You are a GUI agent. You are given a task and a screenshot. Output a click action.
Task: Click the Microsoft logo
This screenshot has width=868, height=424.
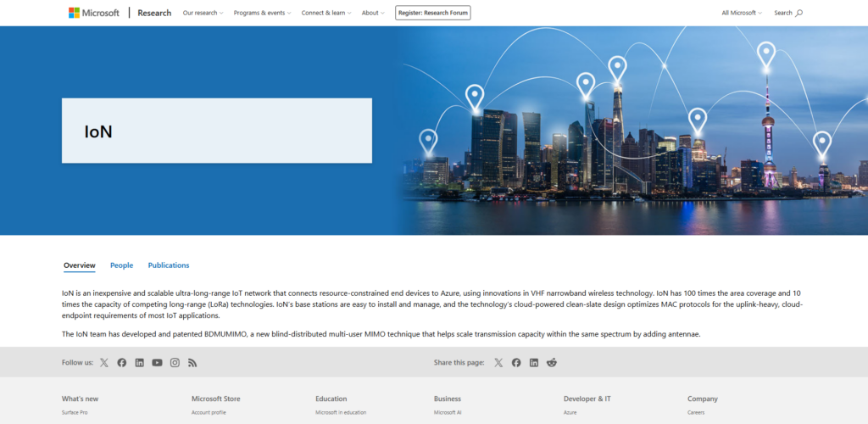(x=93, y=13)
